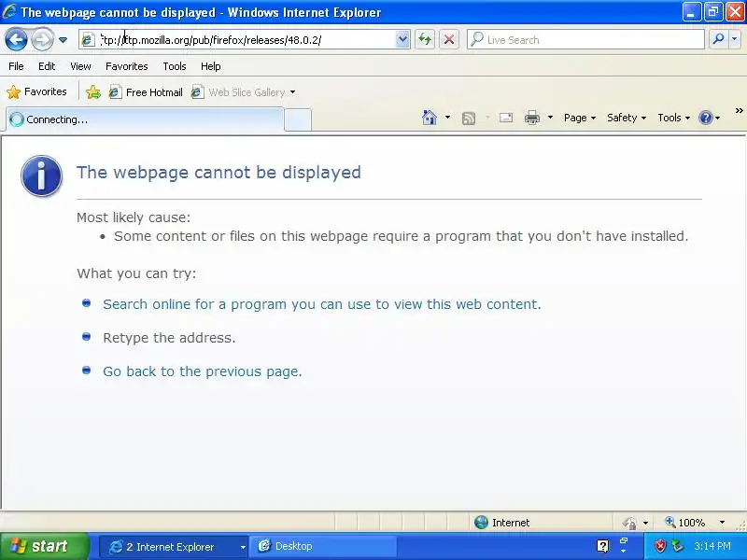Click the Windows start button

[x=44, y=546]
